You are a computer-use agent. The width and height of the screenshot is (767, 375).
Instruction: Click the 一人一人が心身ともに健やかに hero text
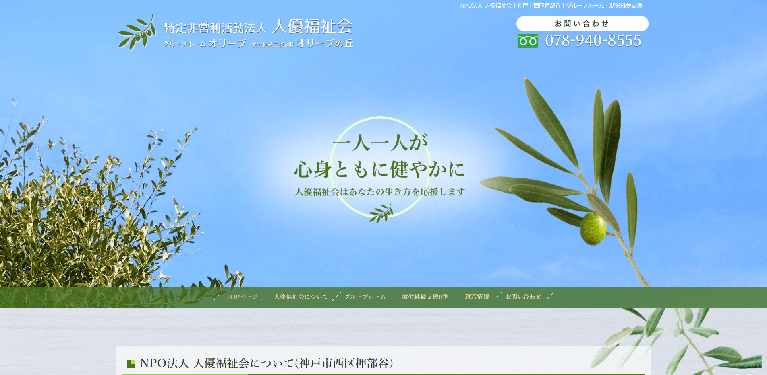tap(379, 157)
